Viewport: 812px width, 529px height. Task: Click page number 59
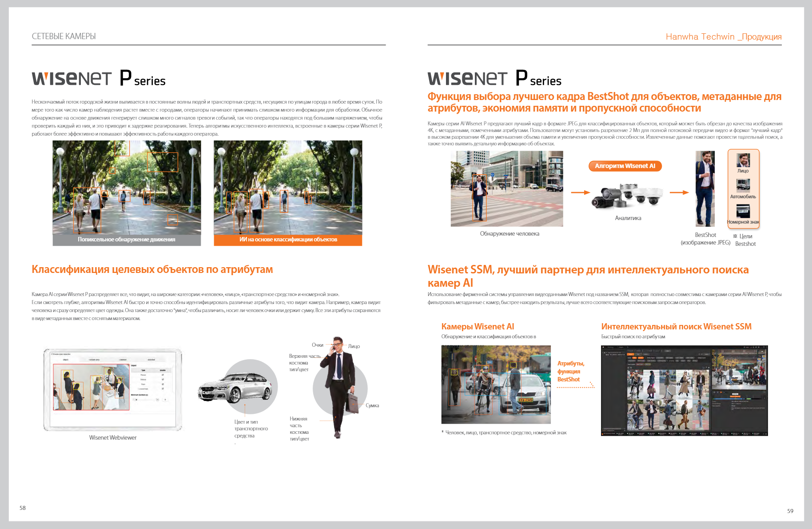(x=790, y=511)
